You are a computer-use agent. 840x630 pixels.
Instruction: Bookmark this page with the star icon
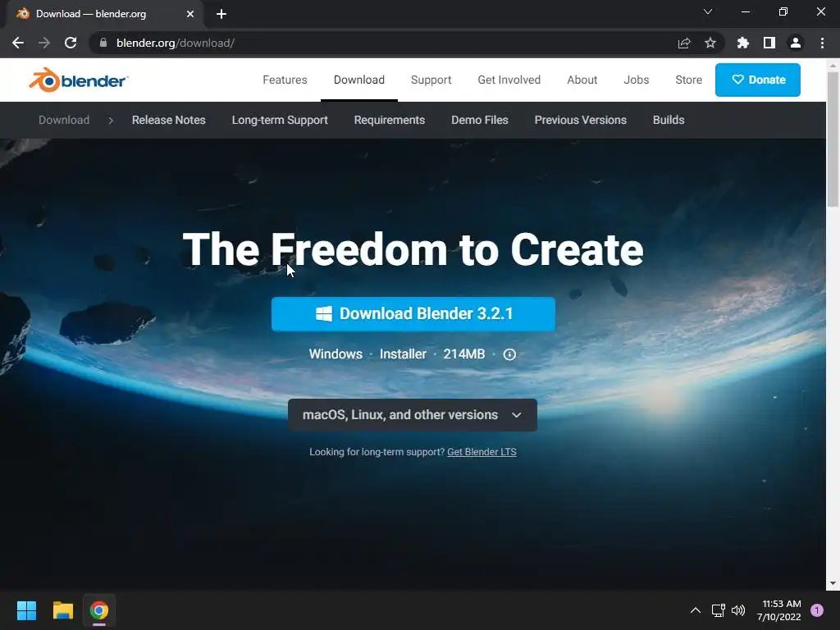pos(710,43)
